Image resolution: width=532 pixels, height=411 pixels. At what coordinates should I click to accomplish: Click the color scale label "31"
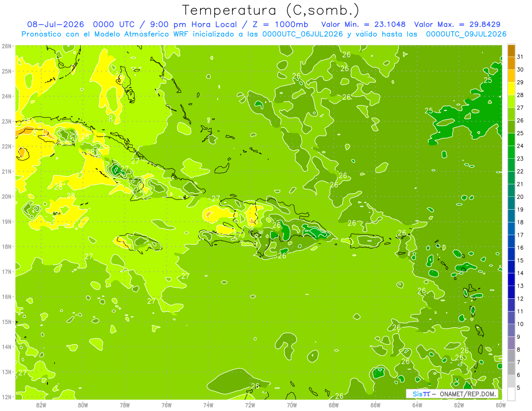click(520, 57)
